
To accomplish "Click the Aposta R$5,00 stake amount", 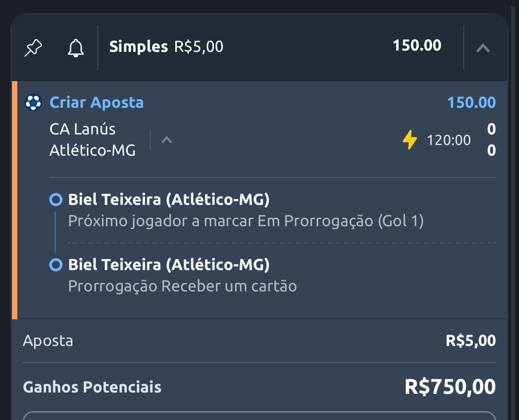I will 471,341.
